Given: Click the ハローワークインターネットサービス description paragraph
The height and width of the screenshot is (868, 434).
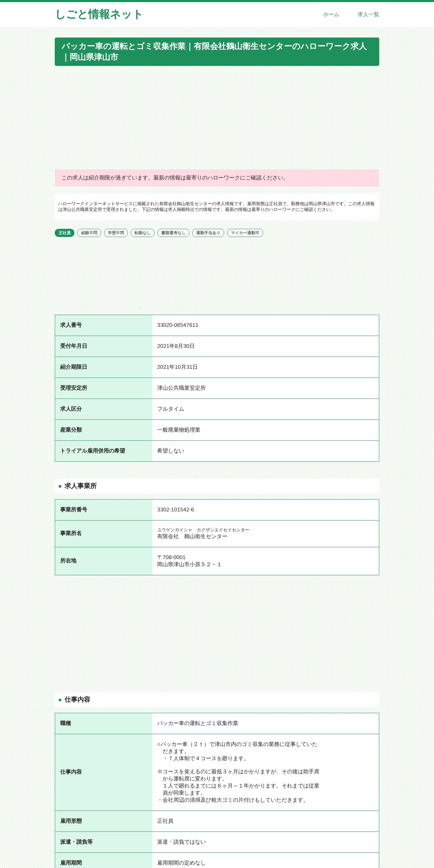Looking at the screenshot, I should click(216, 207).
